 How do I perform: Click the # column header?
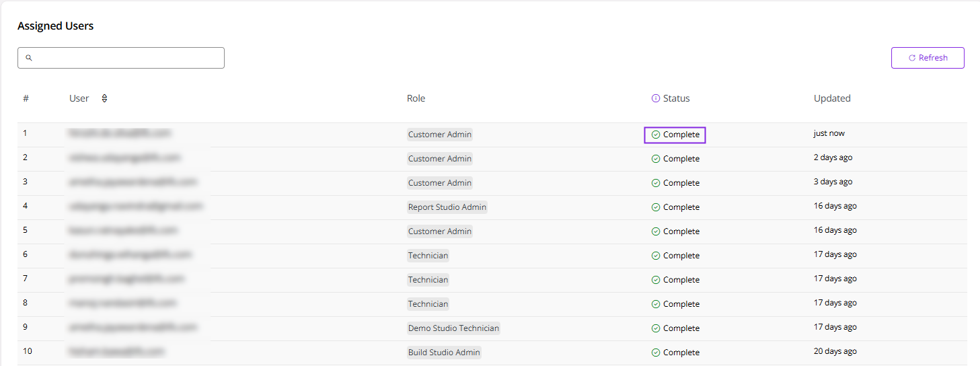click(26, 98)
